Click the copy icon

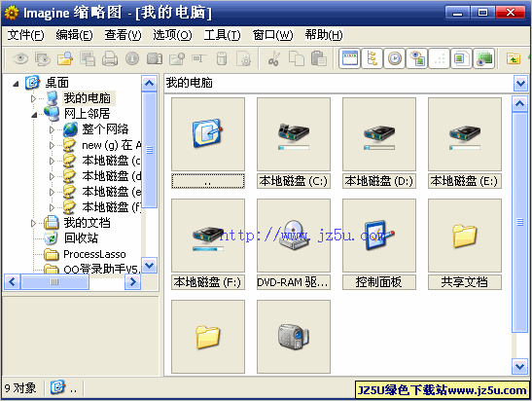[x=297, y=58]
